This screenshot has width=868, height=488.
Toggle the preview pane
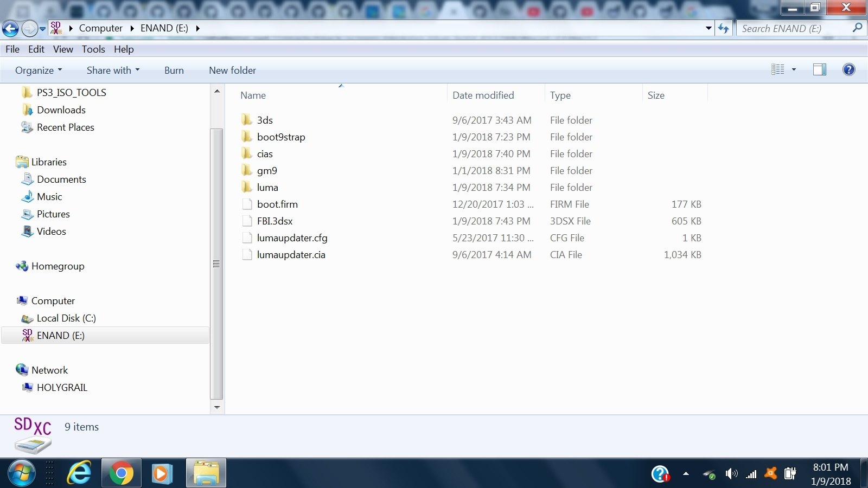(820, 69)
